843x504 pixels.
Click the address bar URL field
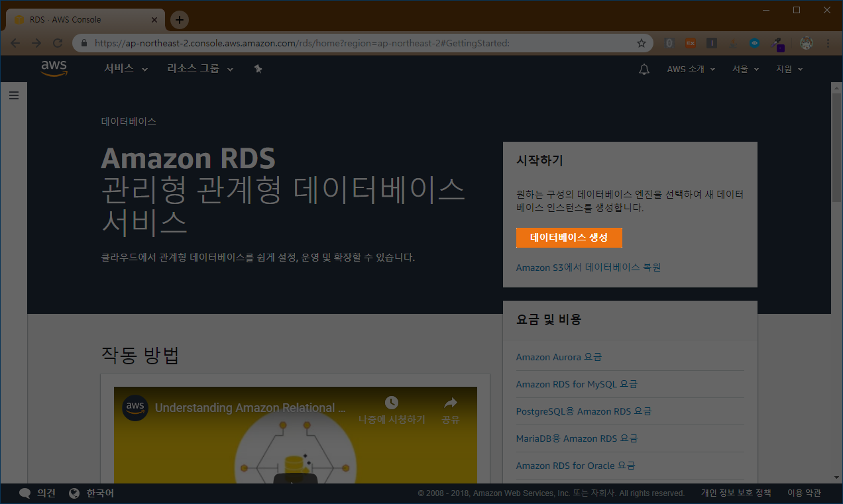pyautogui.click(x=361, y=43)
